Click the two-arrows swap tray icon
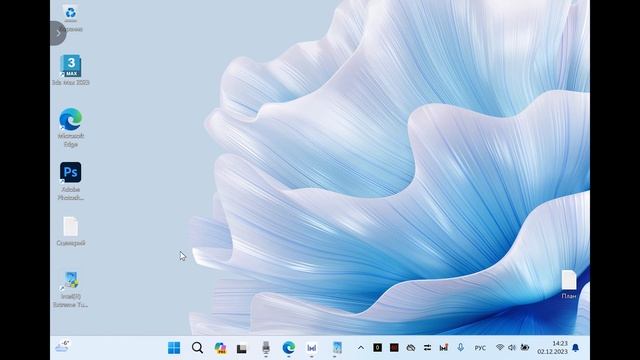The width and height of the screenshot is (640, 360). coord(427,348)
